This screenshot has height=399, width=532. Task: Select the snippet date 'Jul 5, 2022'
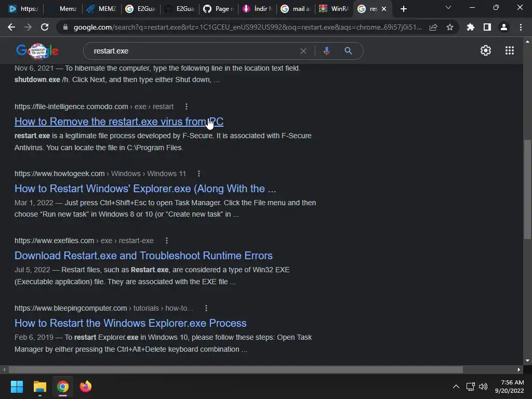(32, 270)
